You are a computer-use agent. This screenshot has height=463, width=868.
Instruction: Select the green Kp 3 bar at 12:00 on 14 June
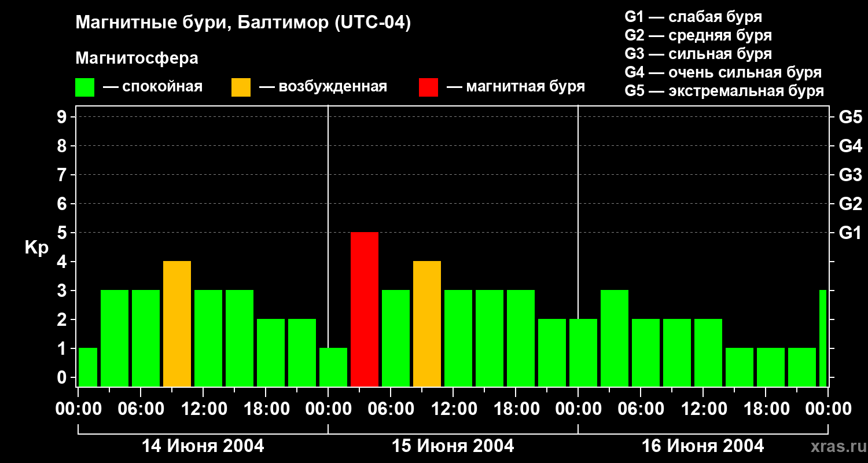coord(208,338)
